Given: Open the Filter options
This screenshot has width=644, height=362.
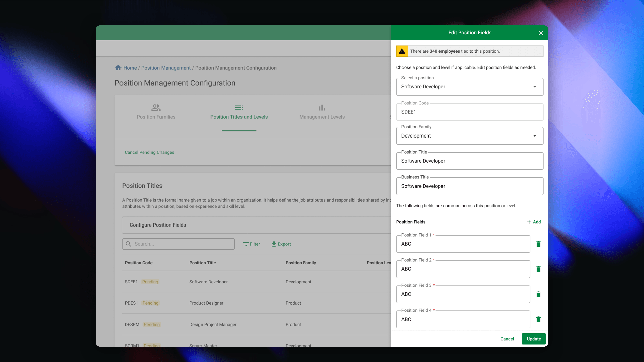Looking at the screenshot, I should tap(252, 244).
